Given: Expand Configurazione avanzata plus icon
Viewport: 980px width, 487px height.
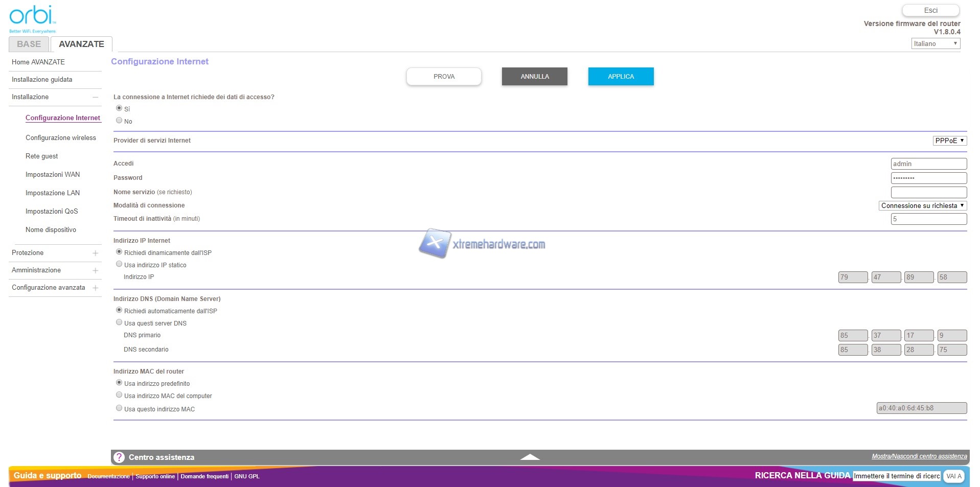Looking at the screenshot, I should click(95, 288).
